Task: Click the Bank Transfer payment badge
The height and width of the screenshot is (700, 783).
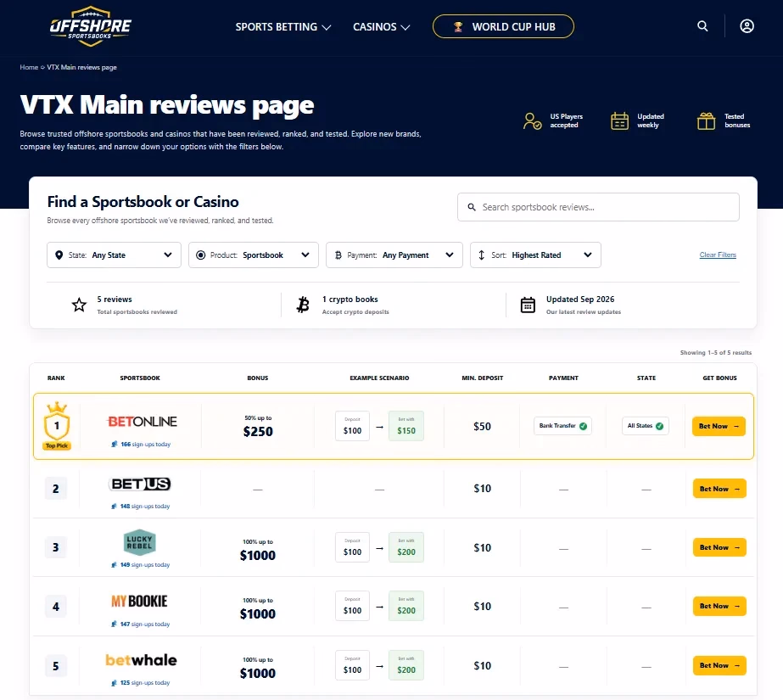Action: click(562, 426)
